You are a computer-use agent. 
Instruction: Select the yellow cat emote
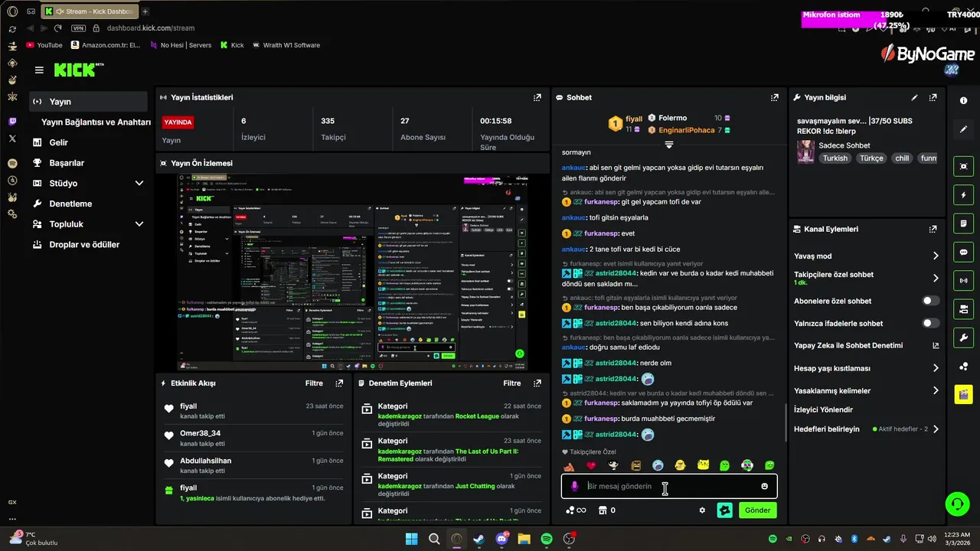[x=703, y=465]
